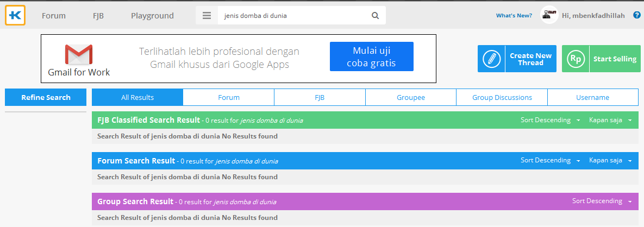This screenshot has height=227, width=644.
Task: Click Mulai uji coba gratis button
Action: click(372, 56)
